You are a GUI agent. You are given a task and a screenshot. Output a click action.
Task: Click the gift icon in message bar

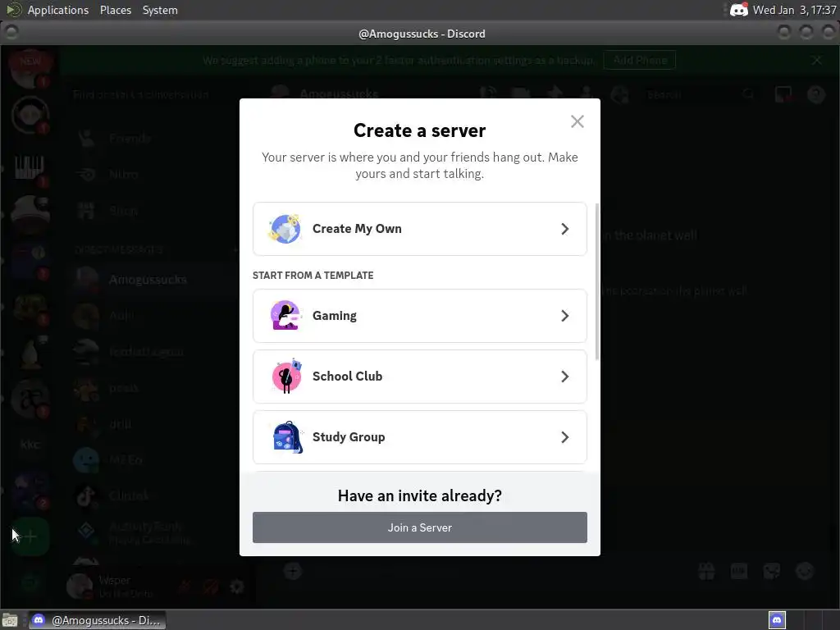[x=706, y=571]
